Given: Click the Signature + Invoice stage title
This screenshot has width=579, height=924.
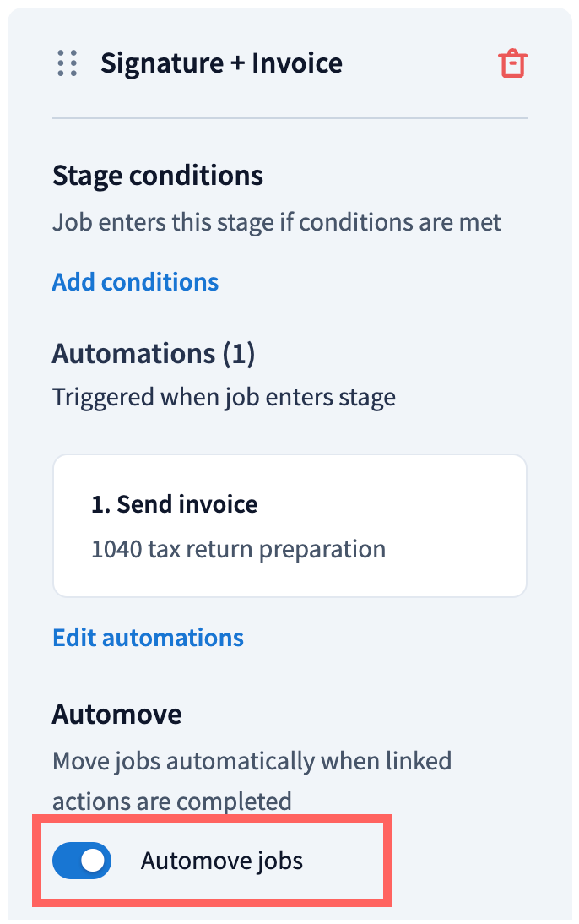Looking at the screenshot, I should [x=221, y=63].
